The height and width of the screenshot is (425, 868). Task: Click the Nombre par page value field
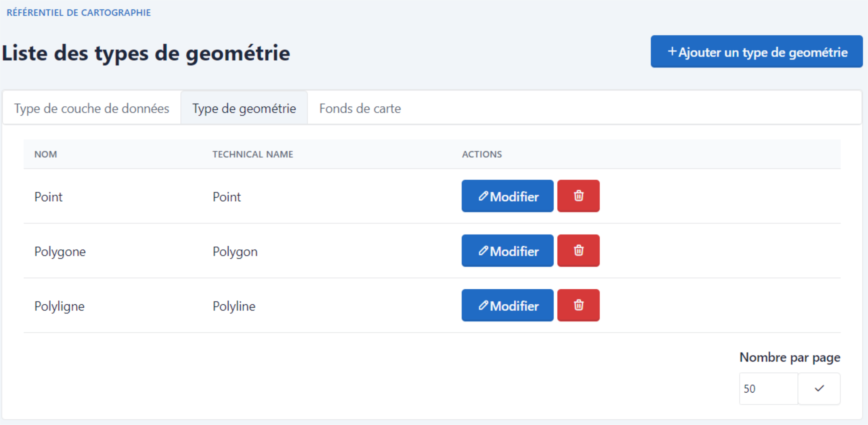768,388
